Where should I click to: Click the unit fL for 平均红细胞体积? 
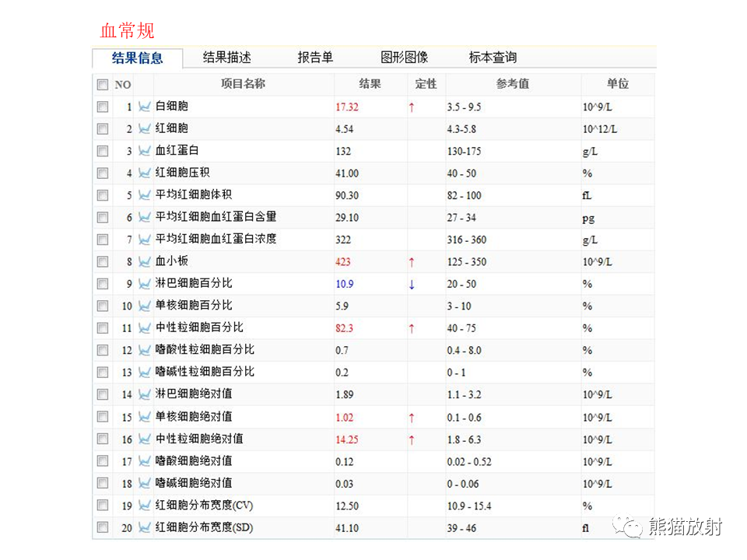[587, 196]
